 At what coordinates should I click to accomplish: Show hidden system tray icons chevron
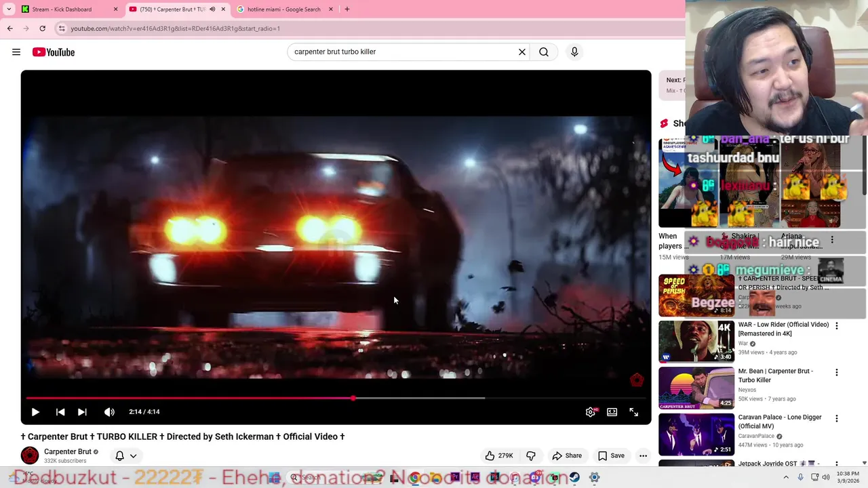pyautogui.click(x=786, y=477)
